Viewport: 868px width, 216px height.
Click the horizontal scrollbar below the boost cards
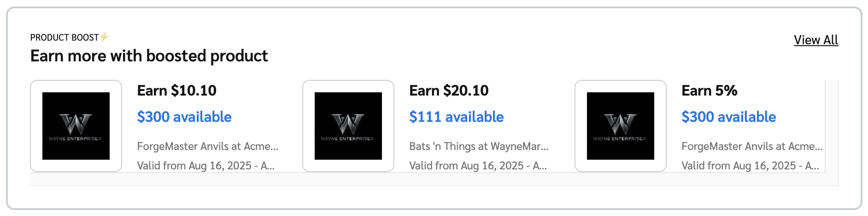click(x=433, y=180)
